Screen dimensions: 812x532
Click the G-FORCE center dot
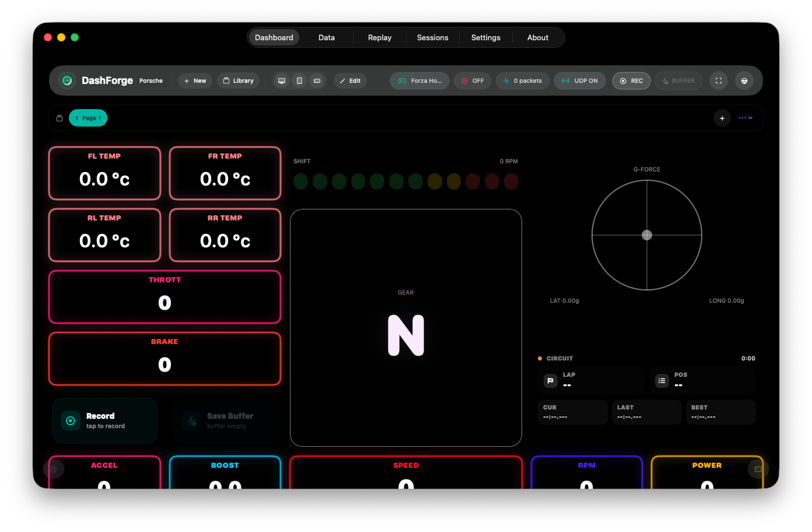(647, 235)
